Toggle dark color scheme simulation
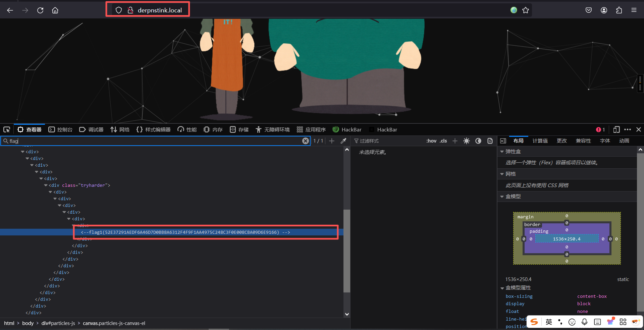The width and height of the screenshot is (644, 330). click(478, 141)
